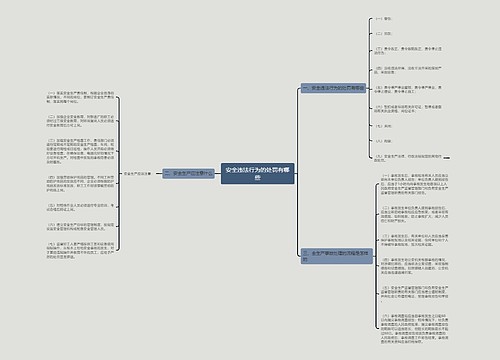Image resolution: width=500 pixels, height=360 pixels.
Task: Select the left branch node 二、安全生产应注意什么
Action: pos(188,173)
